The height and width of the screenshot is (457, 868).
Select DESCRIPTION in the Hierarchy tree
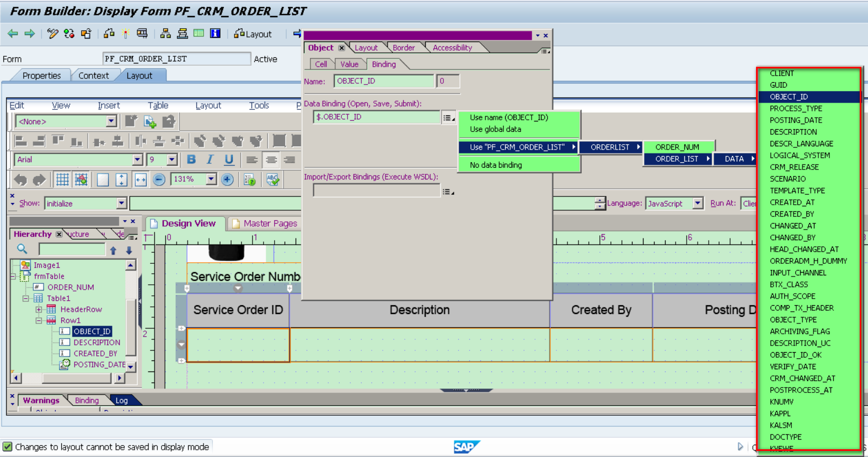point(97,343)
